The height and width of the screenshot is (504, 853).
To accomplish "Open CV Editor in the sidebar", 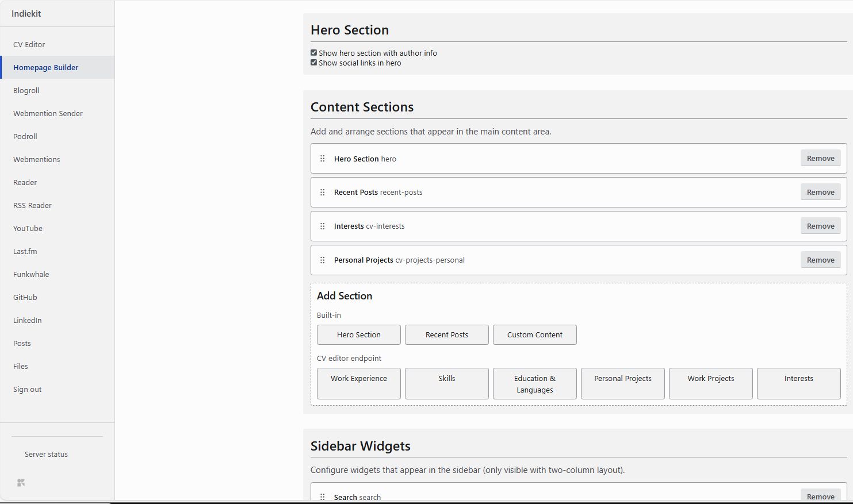I will pyautogui.click(x=29, y=44).
